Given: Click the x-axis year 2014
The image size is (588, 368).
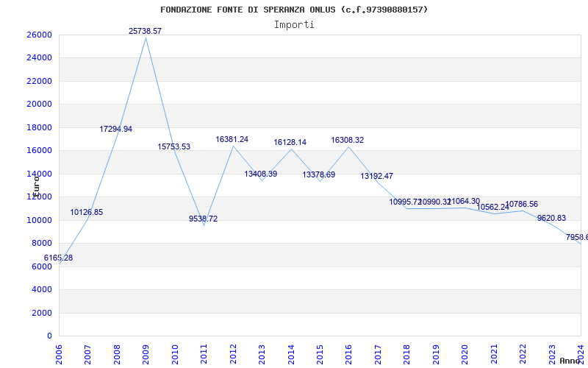Looking at the screenshot, I should [x=291, y=355].
